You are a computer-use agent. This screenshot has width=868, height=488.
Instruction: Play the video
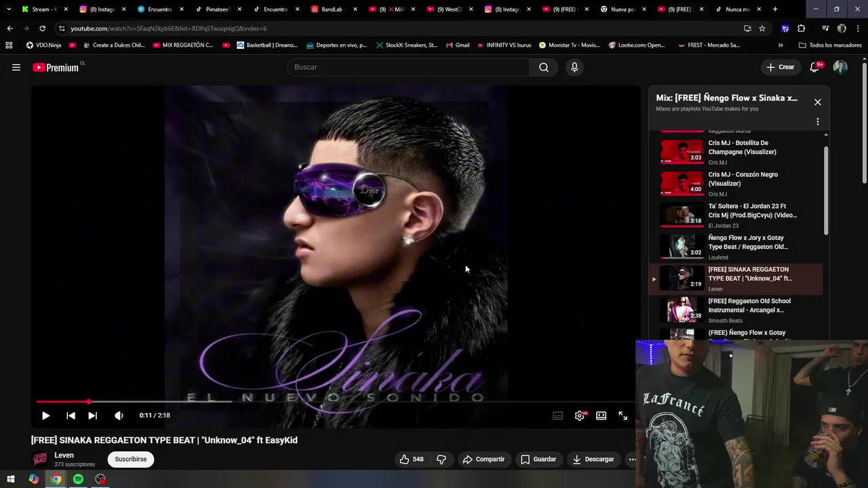45,415
